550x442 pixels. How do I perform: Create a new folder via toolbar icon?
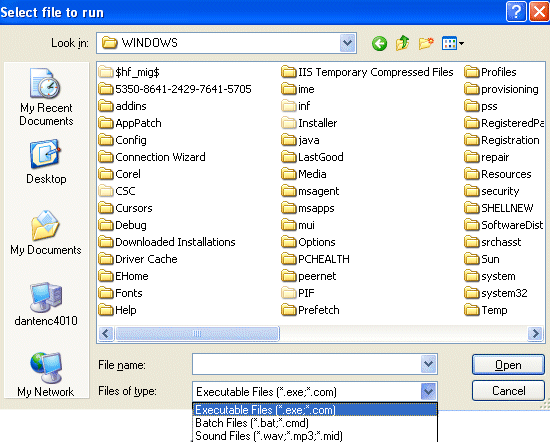tap(426, 43)
